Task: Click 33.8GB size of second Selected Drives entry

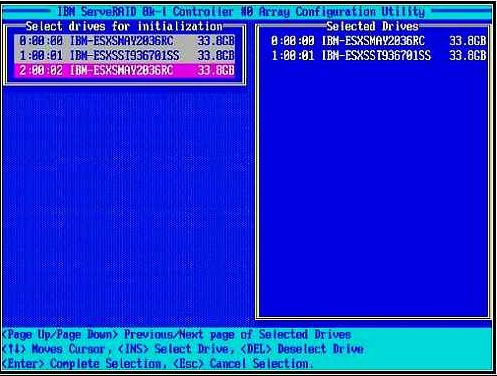Action: (x=467, y=56)
